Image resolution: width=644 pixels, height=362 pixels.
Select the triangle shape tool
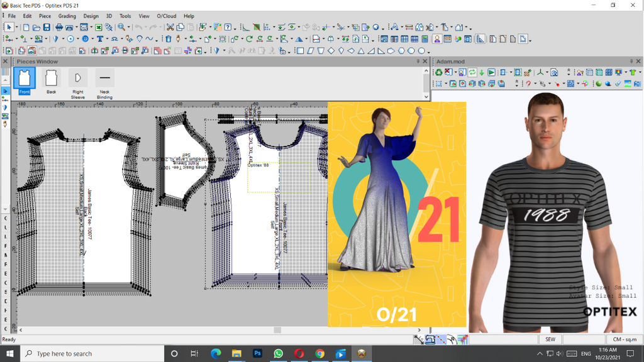point(361,51)
